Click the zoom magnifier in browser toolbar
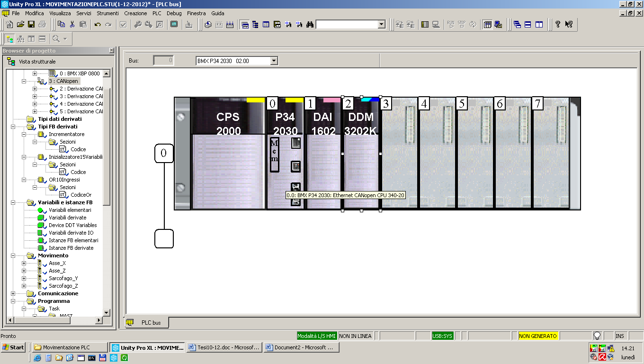 (56, 39)
